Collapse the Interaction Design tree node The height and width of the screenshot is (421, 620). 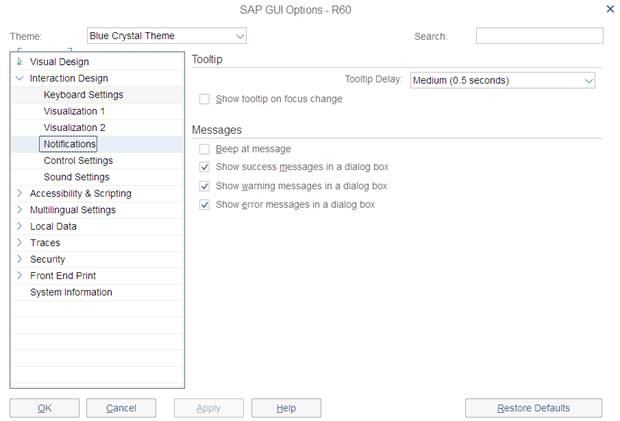tap(20, 78)
